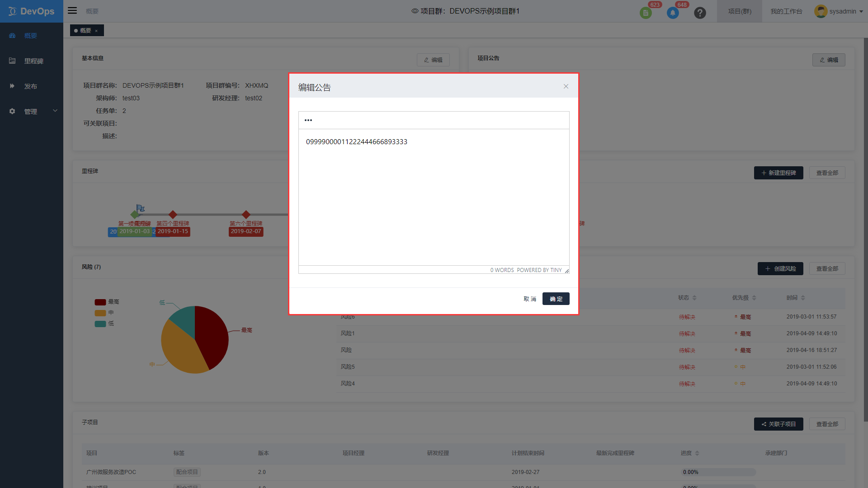Toggle the 低 teal legend swatch
The height and width of the screenshot is (488, 868).
tap(100, 324)
